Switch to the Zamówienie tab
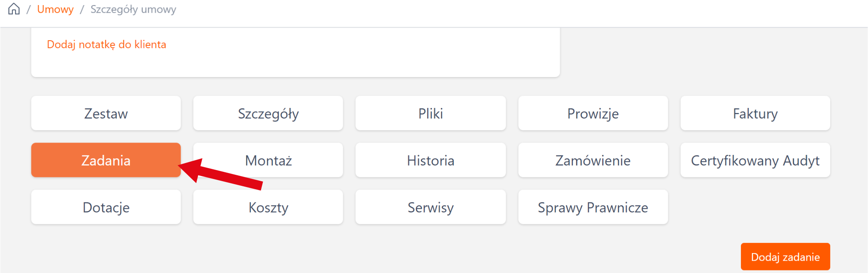The image size is (868, 273). tap(593, 160)
